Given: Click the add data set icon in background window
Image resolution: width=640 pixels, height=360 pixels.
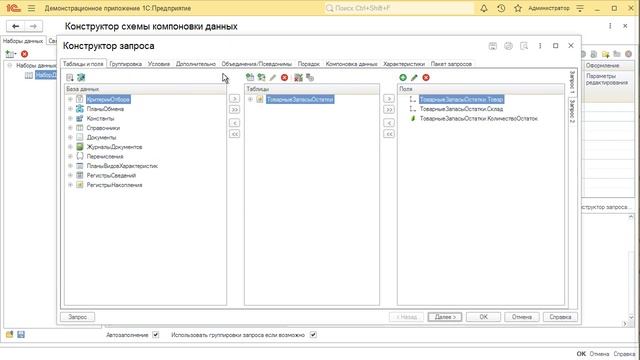Looking at the screenshot, I should 11,54.
